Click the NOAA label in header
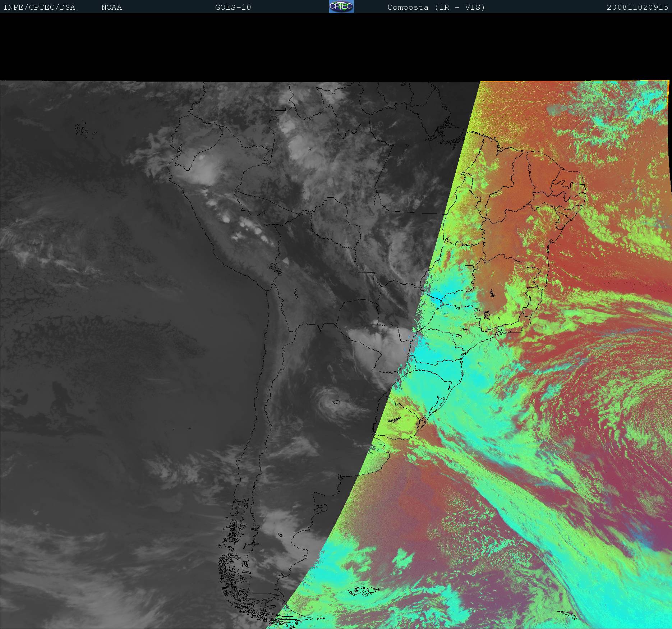672x629 pixels. pos(111,8)
